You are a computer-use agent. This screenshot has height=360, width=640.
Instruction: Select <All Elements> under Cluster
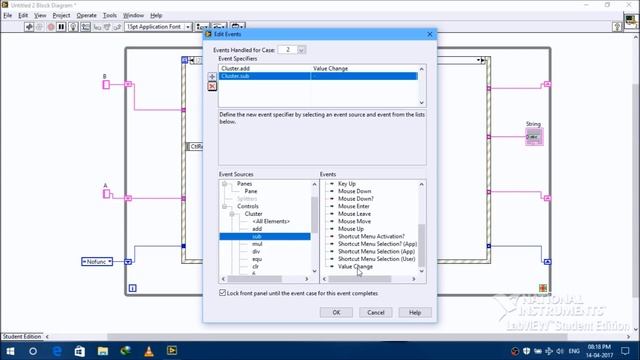(271, 222)
